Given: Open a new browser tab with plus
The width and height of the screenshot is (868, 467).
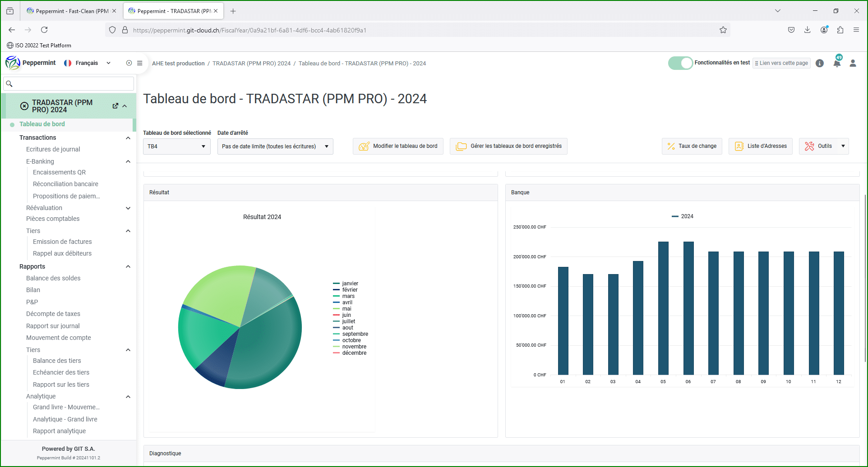Looking at the screenshot, I should coord(233,11).
